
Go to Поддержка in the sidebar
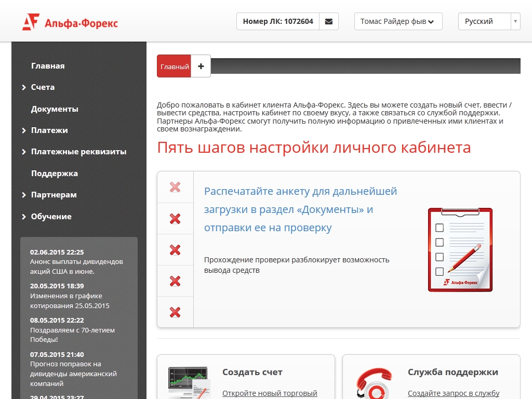click(55, 174)
